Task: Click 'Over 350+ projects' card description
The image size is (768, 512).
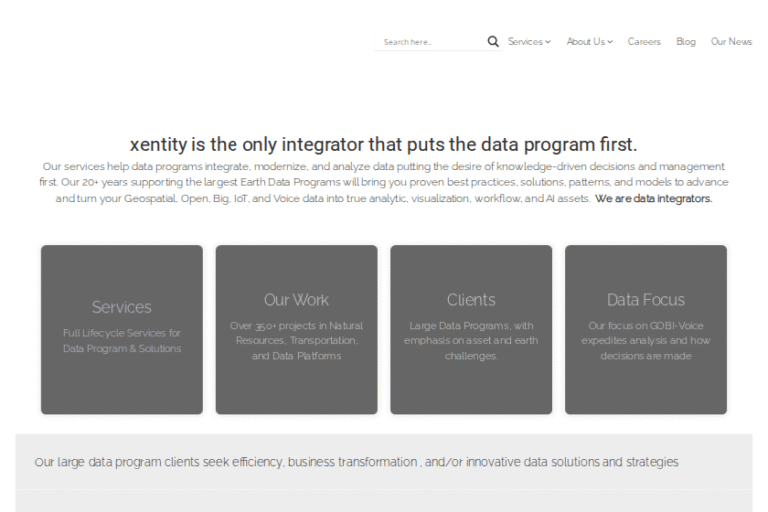Action: [x=296, y=340]
